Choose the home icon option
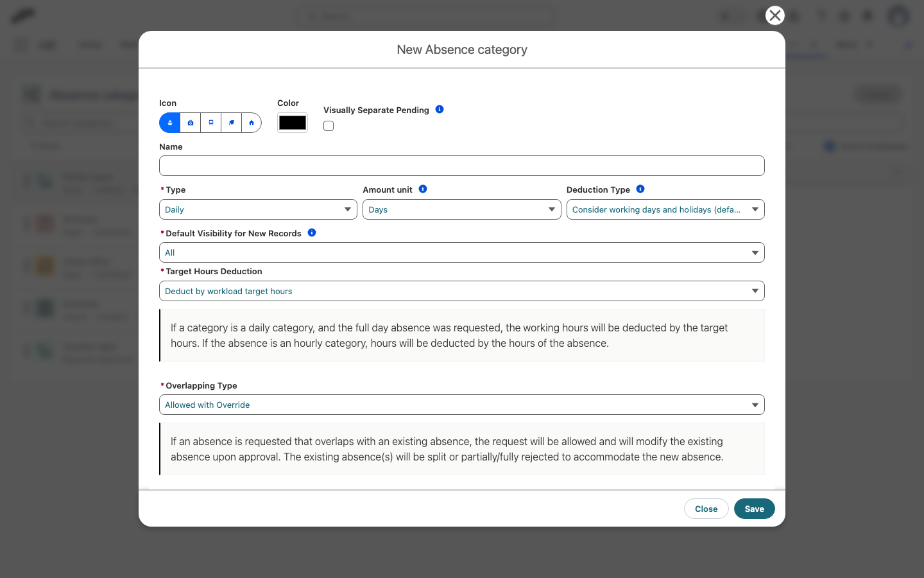The image size is (924, 578). pyautogui.click(x=252, y=123)
